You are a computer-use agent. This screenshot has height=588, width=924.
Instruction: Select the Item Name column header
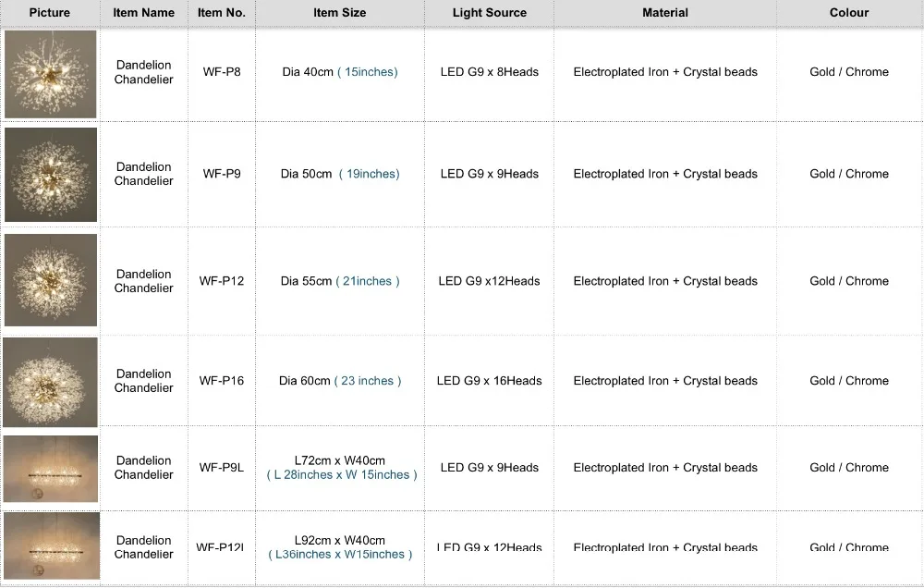[144, 13]
